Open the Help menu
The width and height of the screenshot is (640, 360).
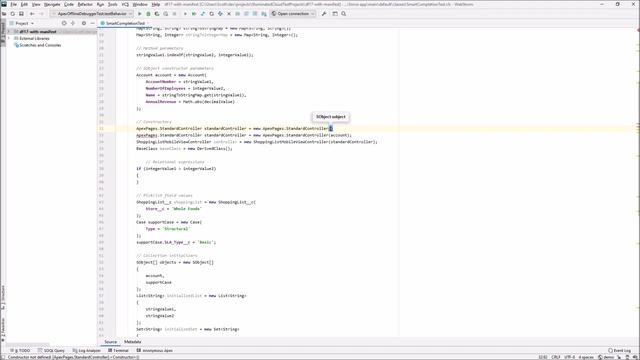tap(156, 4)
